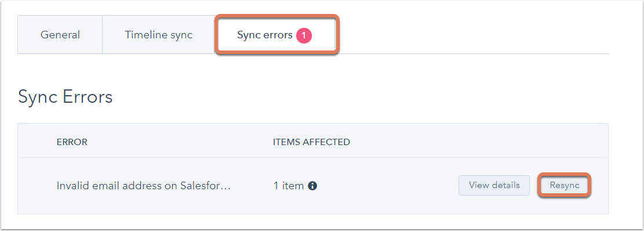644x231 pixels.
Task: Click the Sync Errors page heading
Action: click(x=66, y=98)
